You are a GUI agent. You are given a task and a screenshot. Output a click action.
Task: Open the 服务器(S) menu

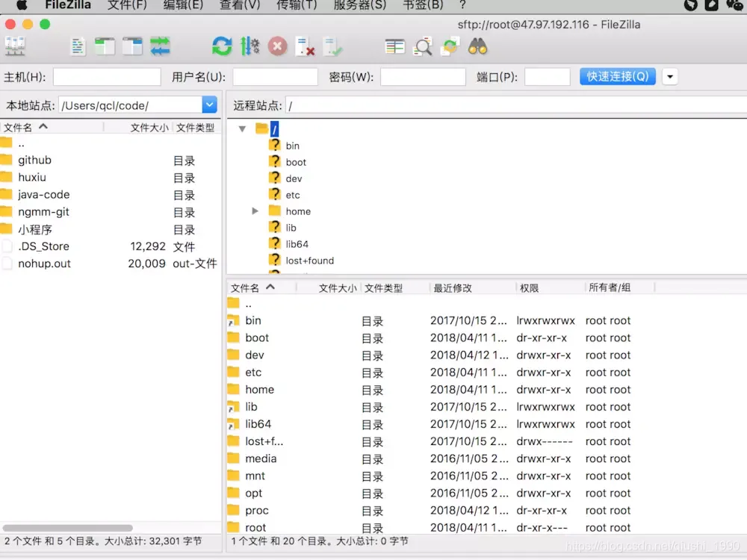360,4
